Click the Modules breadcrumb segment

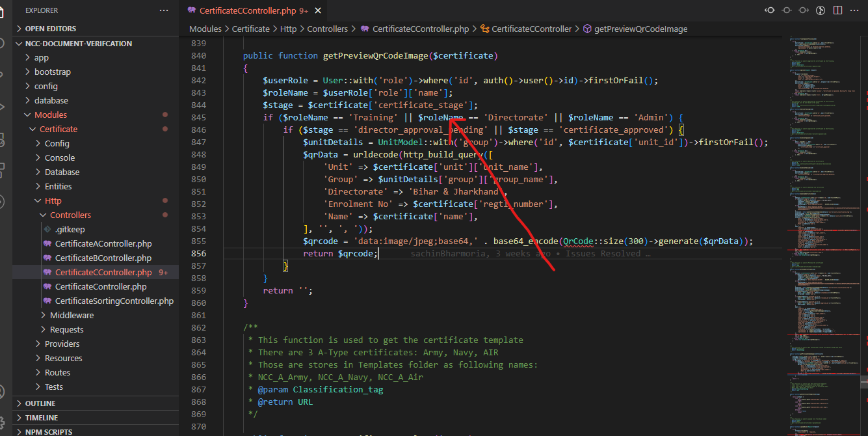pyautogui.click(x=205, y=29)
